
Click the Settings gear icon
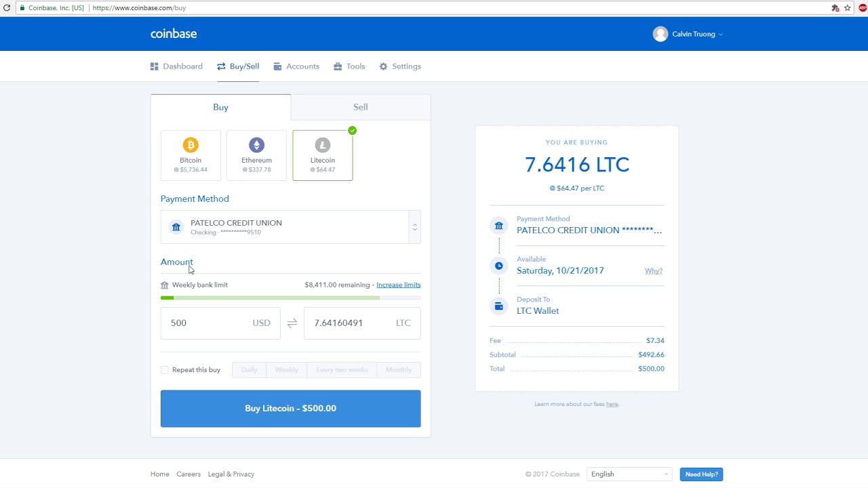(x=383, y=66)
